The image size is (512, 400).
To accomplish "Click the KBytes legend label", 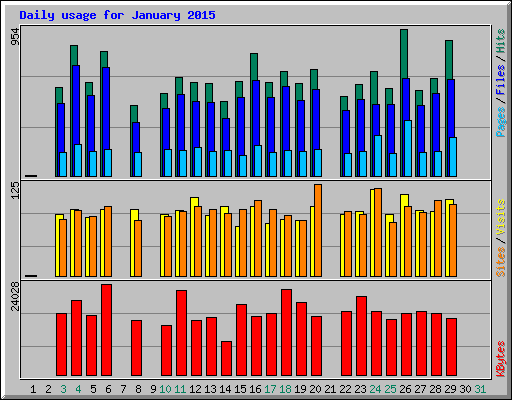I will [500, 359].
